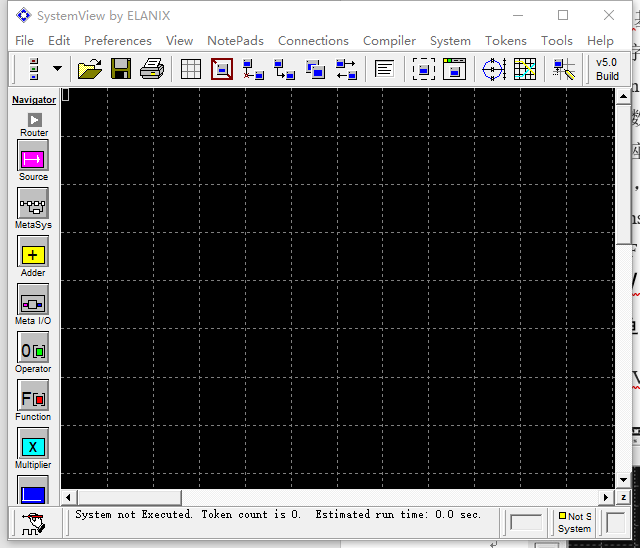Screen dimensions: 640x548
Task: Click the horizontal scrollbar right arrow
Action: (x=606, y=497)
